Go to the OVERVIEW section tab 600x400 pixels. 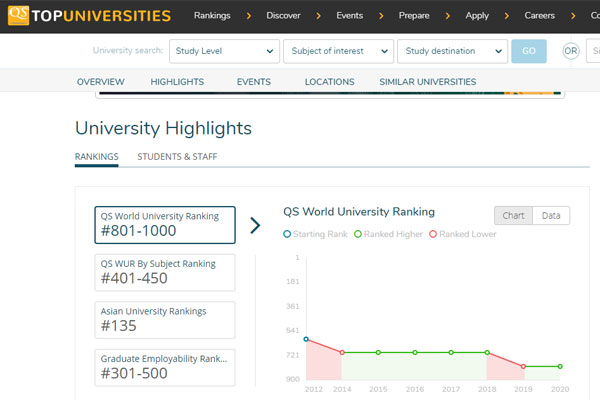(x=101, y=82)
